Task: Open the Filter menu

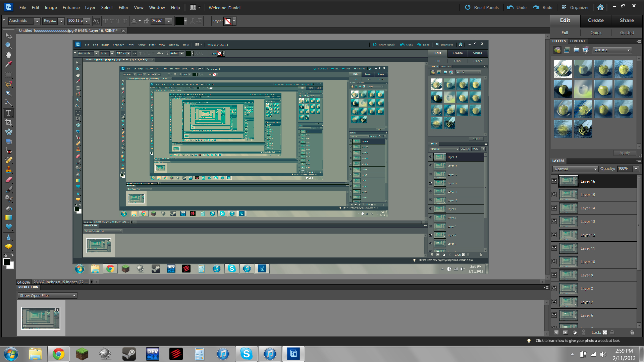Action: coord(123,8)
